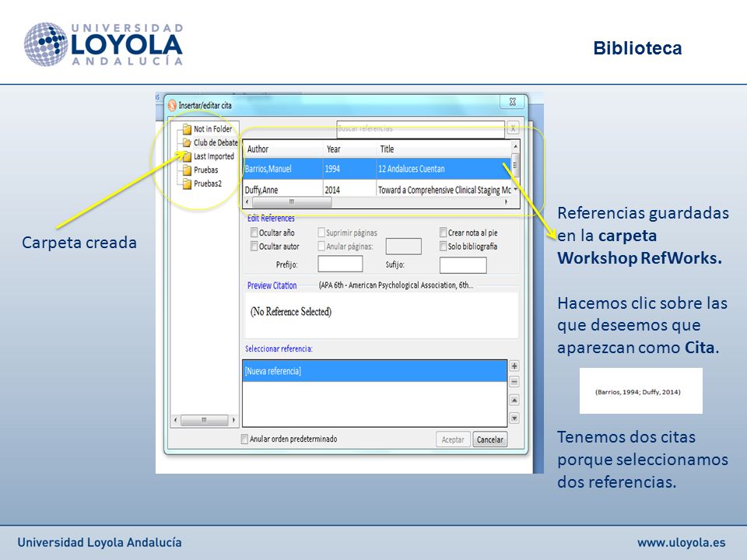Select the Pruebas folder
The image size is (747, 560).
201,170
